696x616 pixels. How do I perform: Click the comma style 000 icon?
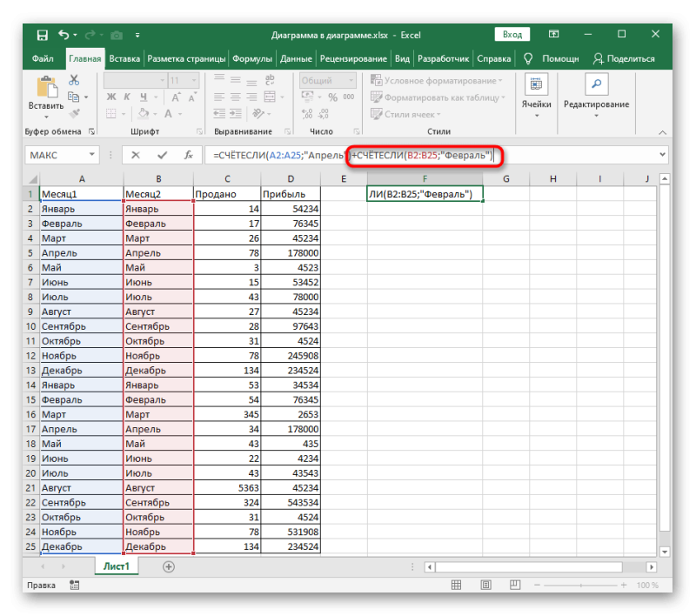click(349, 97)
